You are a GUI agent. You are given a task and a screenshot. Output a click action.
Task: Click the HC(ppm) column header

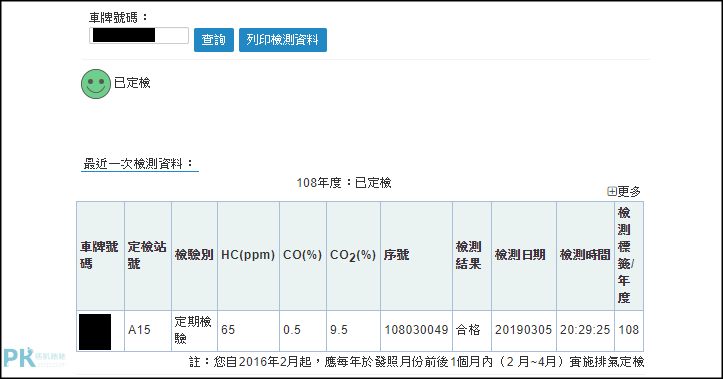click(249, 256)
